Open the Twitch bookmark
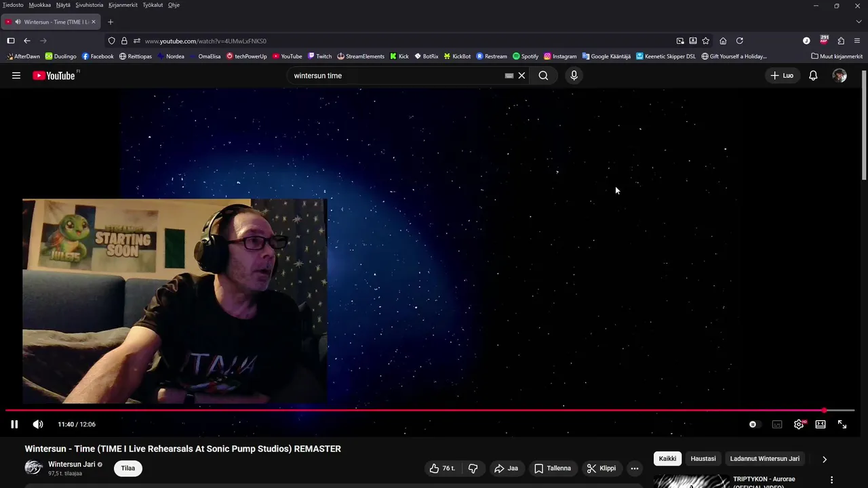The height and width of the screenshot is (488, 868). [x=319, y=56]
